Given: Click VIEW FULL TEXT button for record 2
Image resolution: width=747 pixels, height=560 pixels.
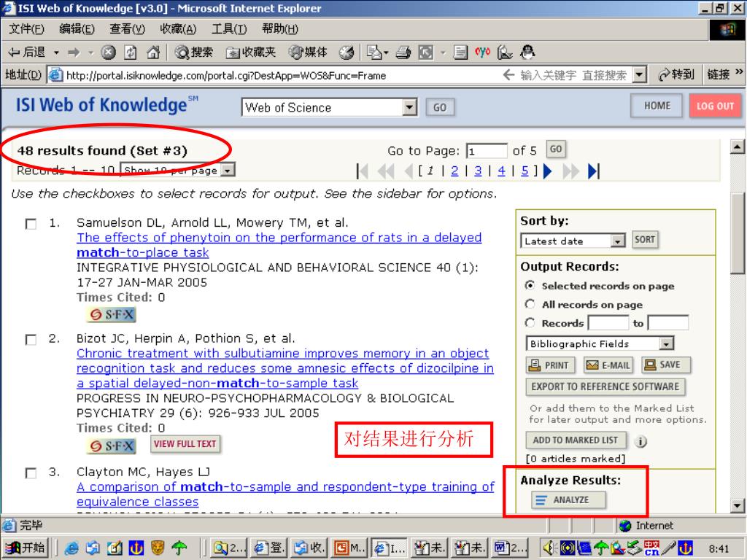Looking at the screenshot, I should click(x=185, y=444).
